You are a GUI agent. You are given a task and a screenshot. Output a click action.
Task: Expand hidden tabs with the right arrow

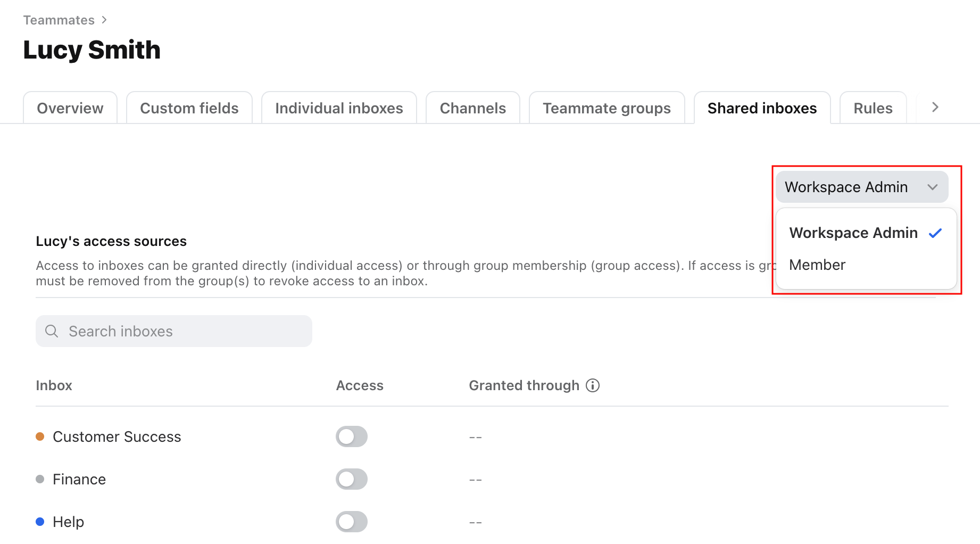point(934,108)
